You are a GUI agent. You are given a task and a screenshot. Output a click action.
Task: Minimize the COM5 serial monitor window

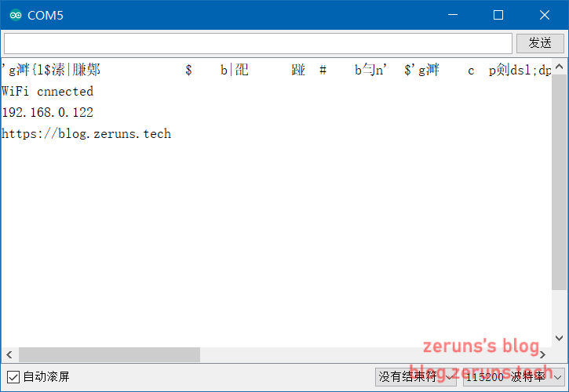click(452, 15)
